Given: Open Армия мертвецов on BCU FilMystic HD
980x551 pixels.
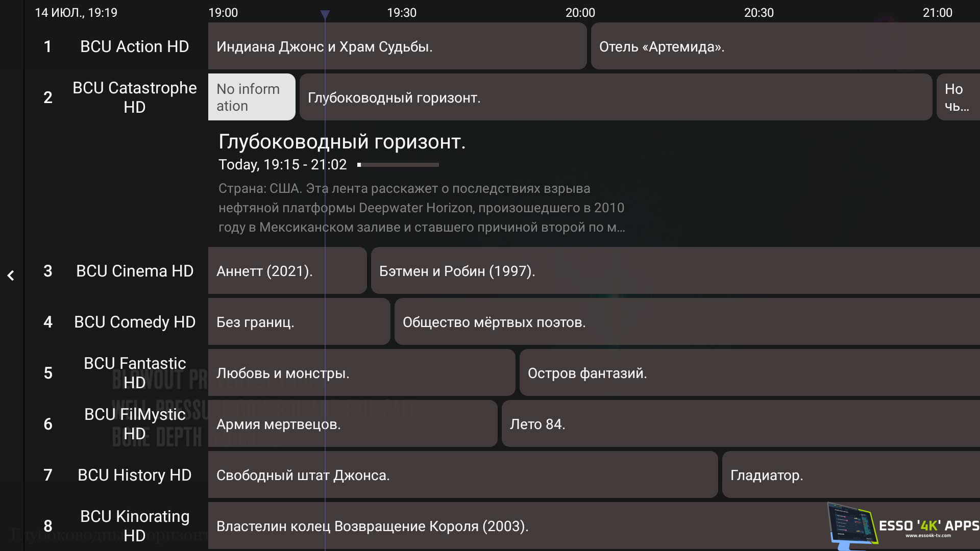Looking at the screenshot, I should click(352, 424).
